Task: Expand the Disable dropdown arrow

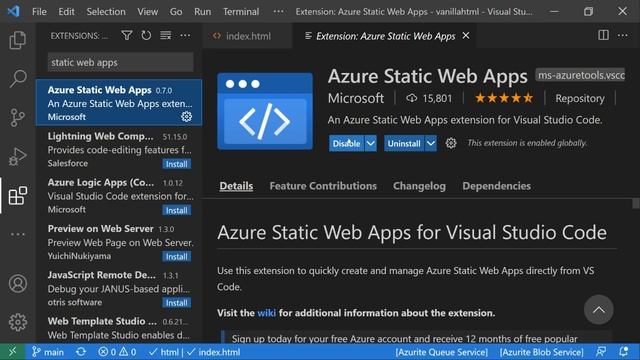Action: 370,143
